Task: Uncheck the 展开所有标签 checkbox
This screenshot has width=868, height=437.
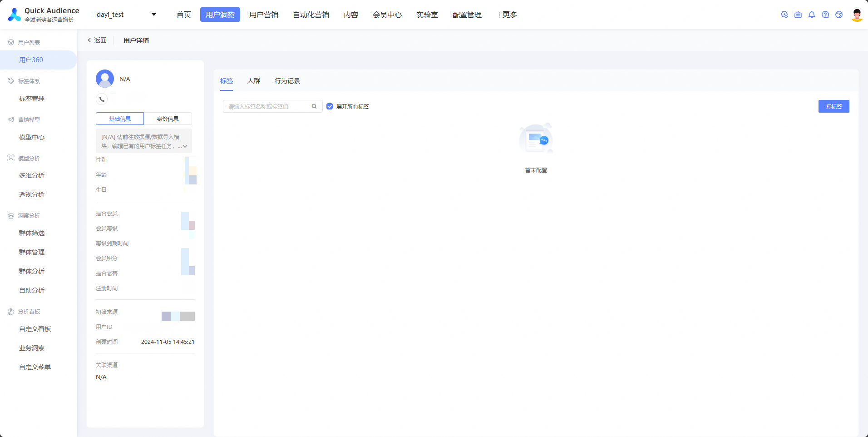Action: pyautogui.click(x=330, y=106)
